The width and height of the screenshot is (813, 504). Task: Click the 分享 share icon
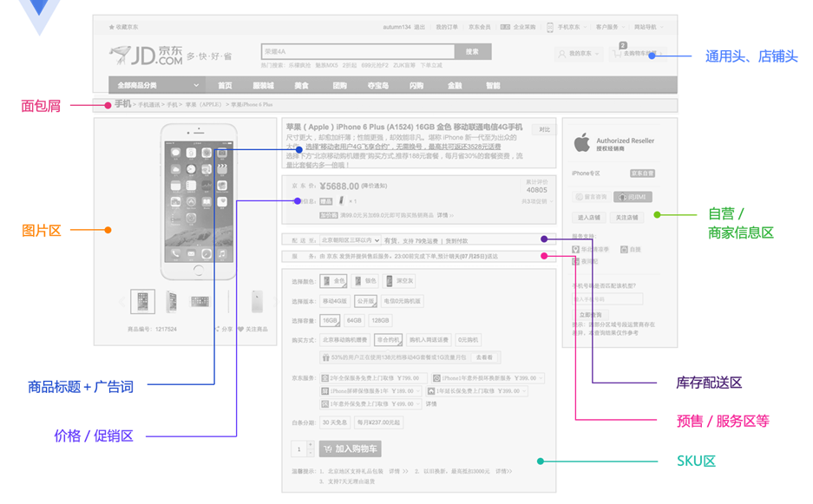(x=218, y=329)
